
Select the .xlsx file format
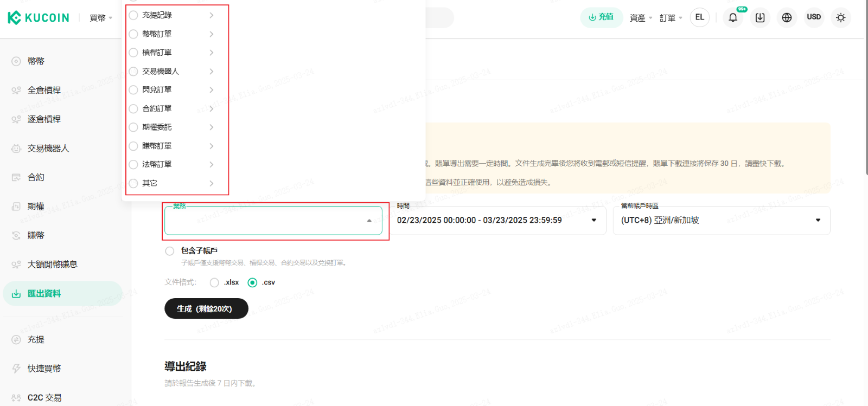click(x=214, y=282)
